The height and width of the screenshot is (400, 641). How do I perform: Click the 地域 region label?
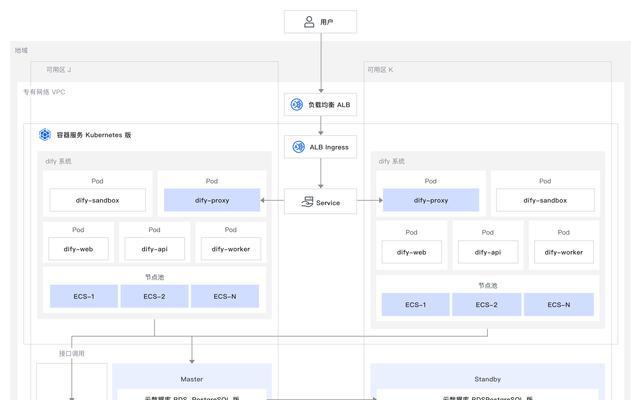coord(21,50)
